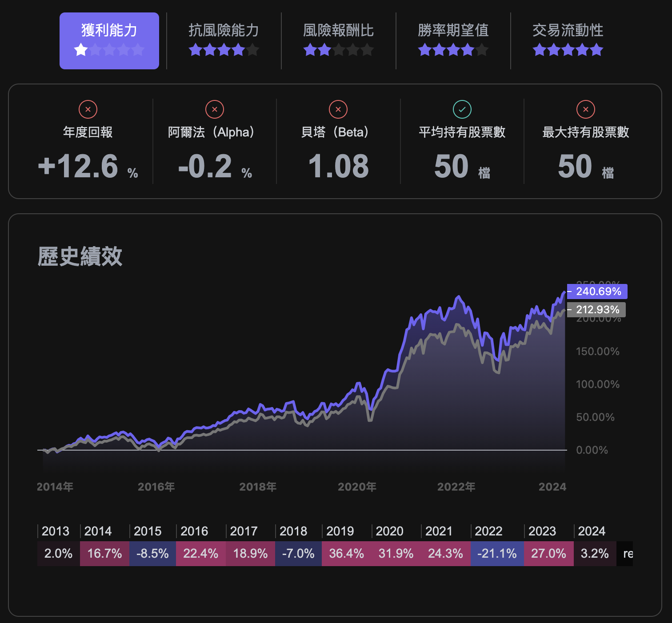Click the red X icon above 年度回報
The height and width of the screenshot is (623, 672).
88,109
